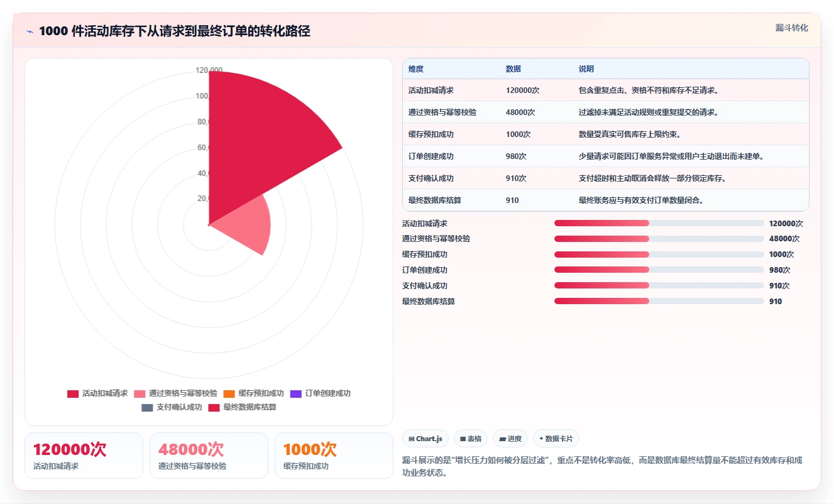
Task: Click 支付确认成功 label in progress list
Action: tap(425, 285)
